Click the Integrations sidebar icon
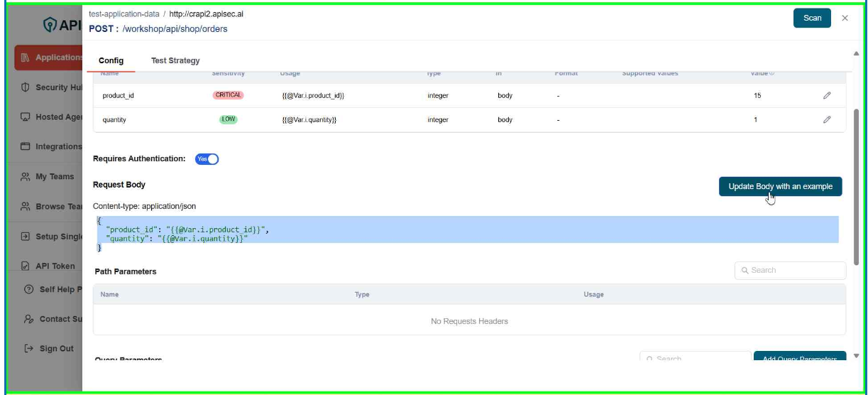This screenshot has width=868, height=395. (26, 146)
